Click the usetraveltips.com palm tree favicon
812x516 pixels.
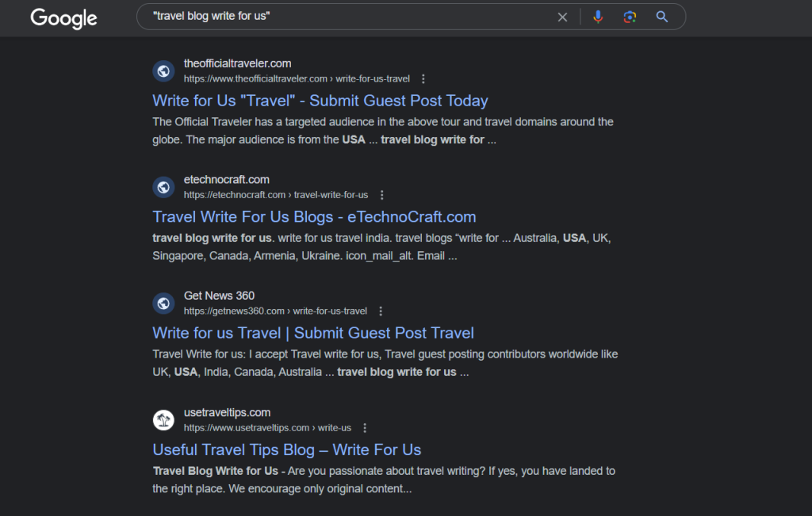click(163, 420)
